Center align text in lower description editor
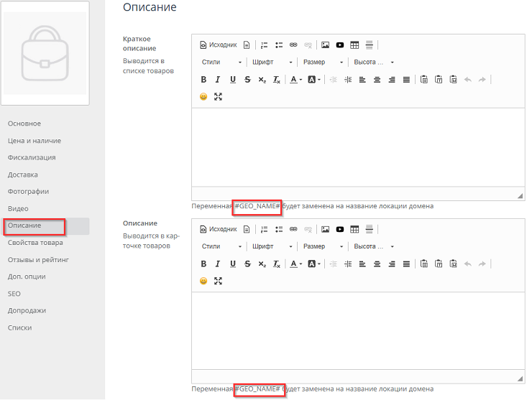Image resolution: width=532 pixels, height=400 pixels. click(377, 264)
